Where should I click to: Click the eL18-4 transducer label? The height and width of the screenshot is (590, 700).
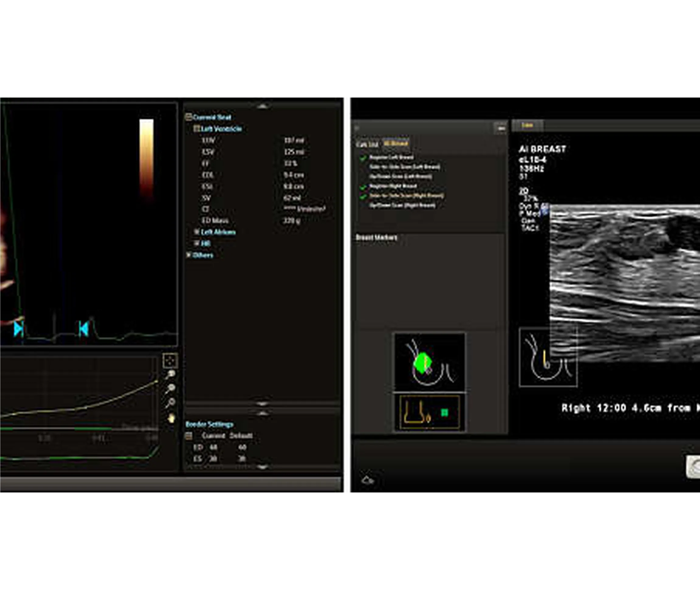click(532, 160)
